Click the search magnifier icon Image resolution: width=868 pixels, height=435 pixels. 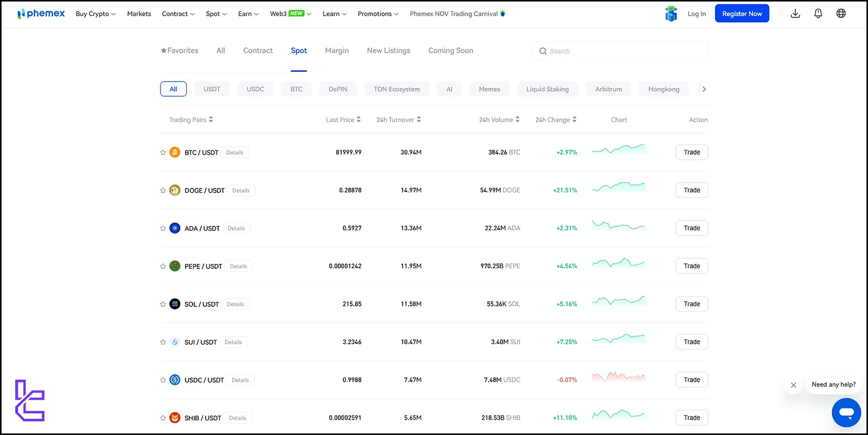pyautogui.click(x=542, y=51)
